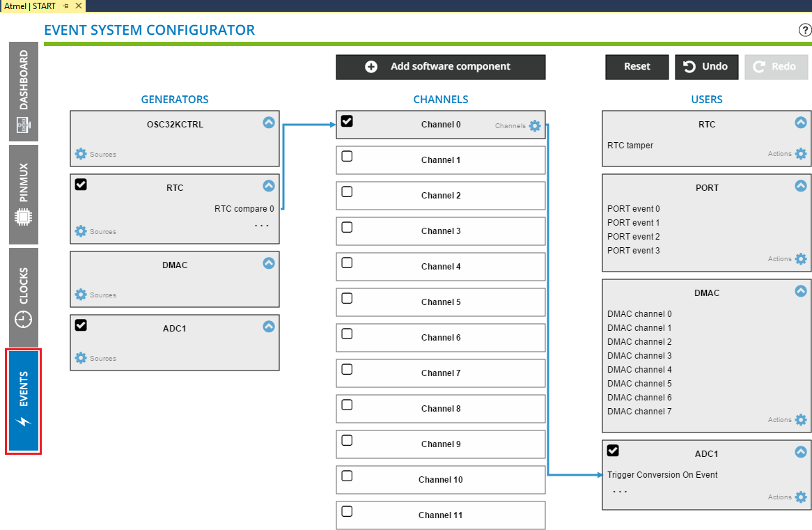Open Actions gear for PORT user
Viewport: 812px width, 530px height.
click(x=800, y=259)
